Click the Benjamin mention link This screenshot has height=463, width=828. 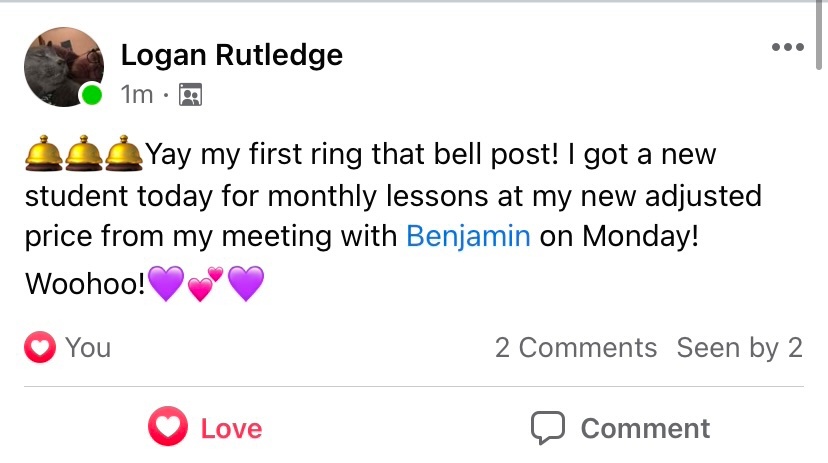(468, 236)
